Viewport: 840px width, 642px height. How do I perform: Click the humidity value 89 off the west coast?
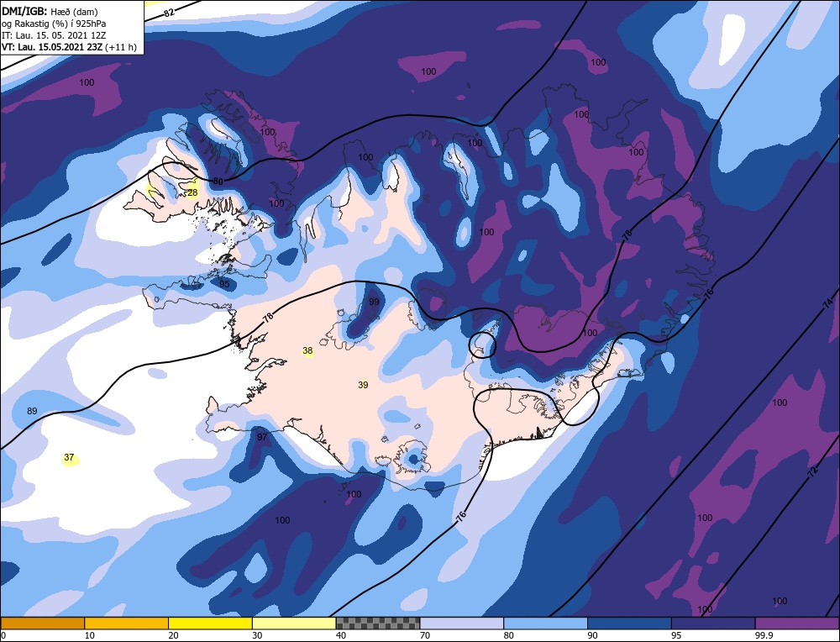click(x=32, y=411)
